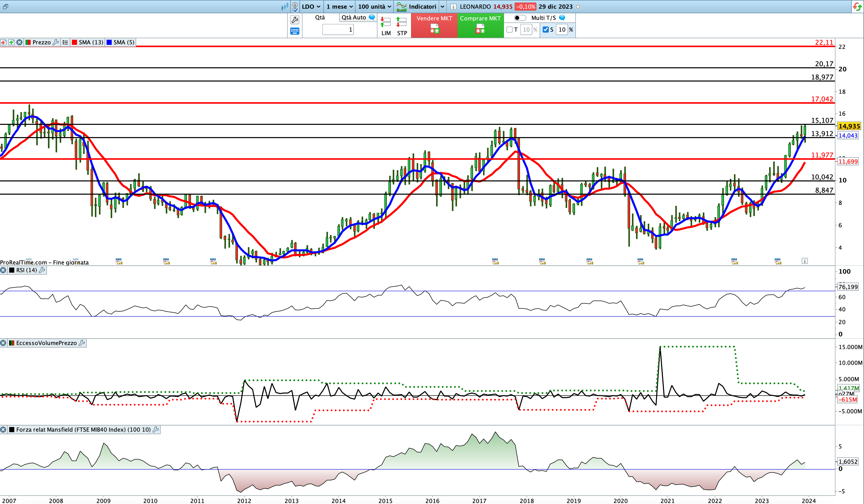Close the RSI (14) panel
The width and height of the screenshot is (864, 504).
tap(3, 270)
